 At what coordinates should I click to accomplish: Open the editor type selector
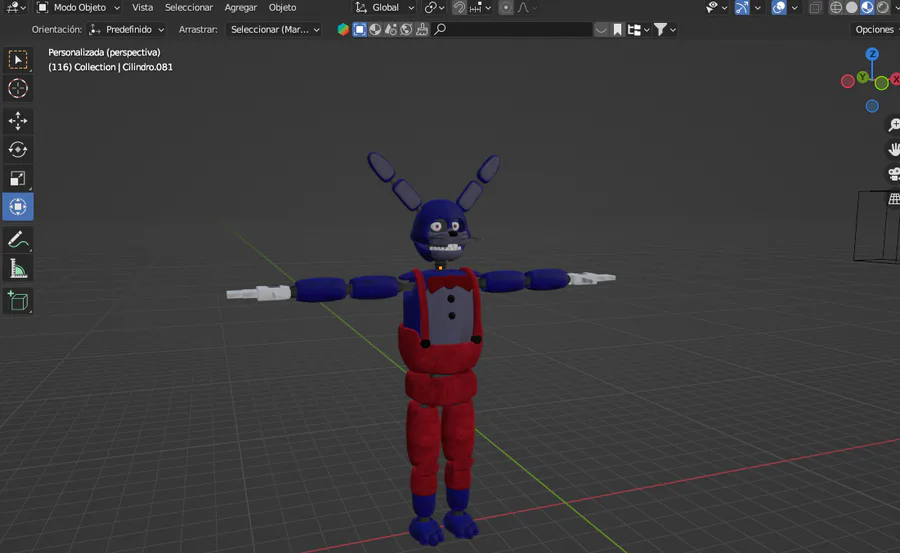pos(15,7)
